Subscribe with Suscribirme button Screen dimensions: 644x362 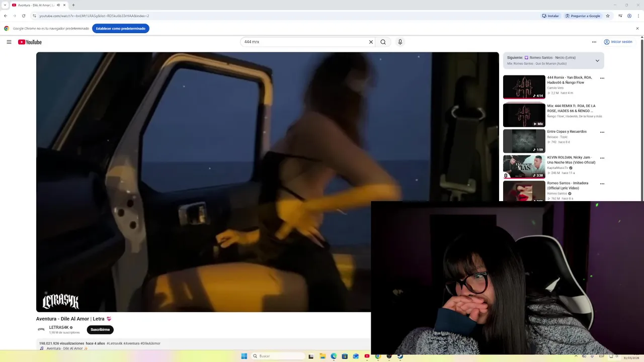tap(100, 330)
